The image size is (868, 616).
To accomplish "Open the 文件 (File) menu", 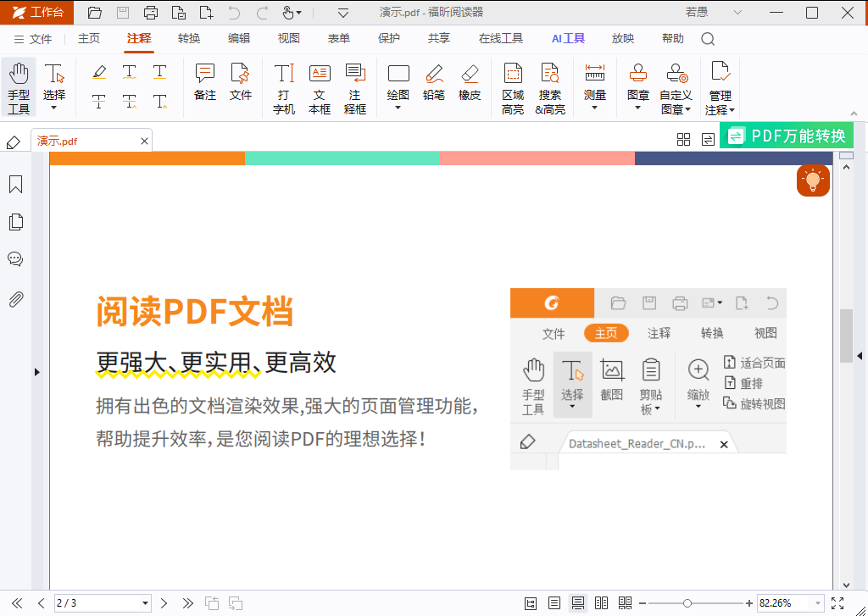I will 33,39.
